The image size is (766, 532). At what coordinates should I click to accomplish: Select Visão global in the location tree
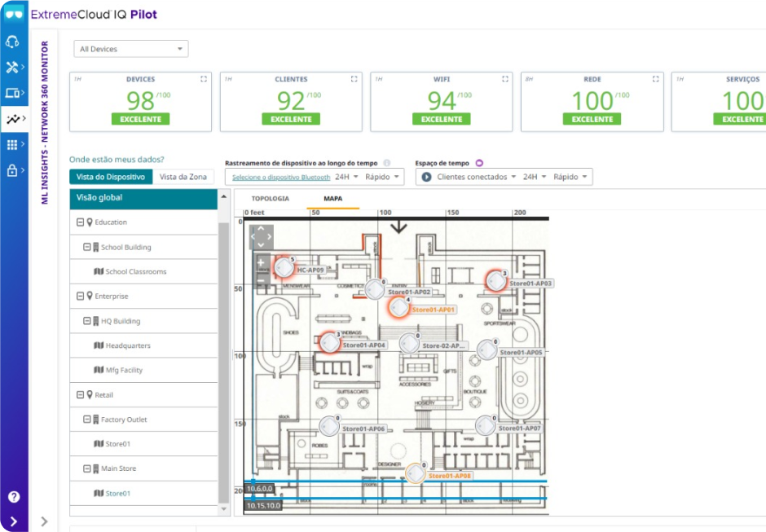click(143, 198)
